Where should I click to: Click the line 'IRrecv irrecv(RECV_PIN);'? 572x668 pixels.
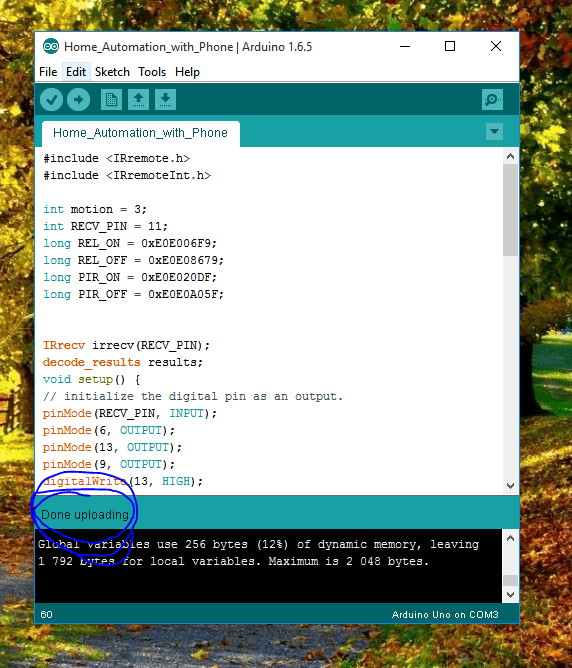pos(126,346)
